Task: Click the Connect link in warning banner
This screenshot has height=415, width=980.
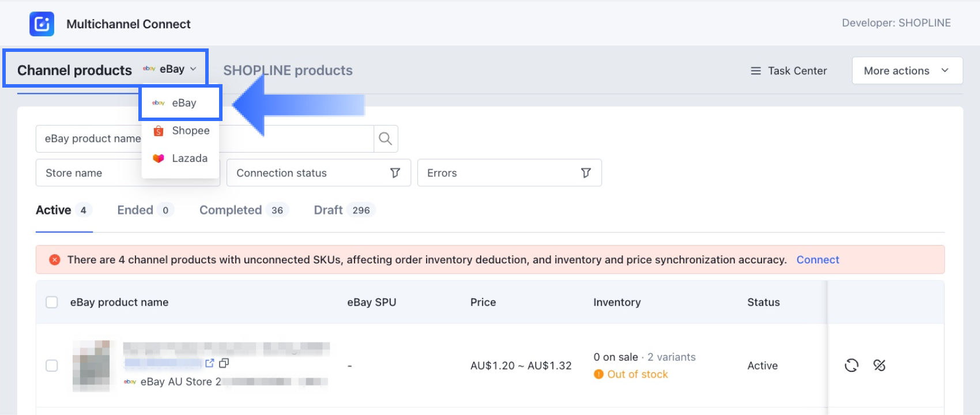Action: pos(817,260)
